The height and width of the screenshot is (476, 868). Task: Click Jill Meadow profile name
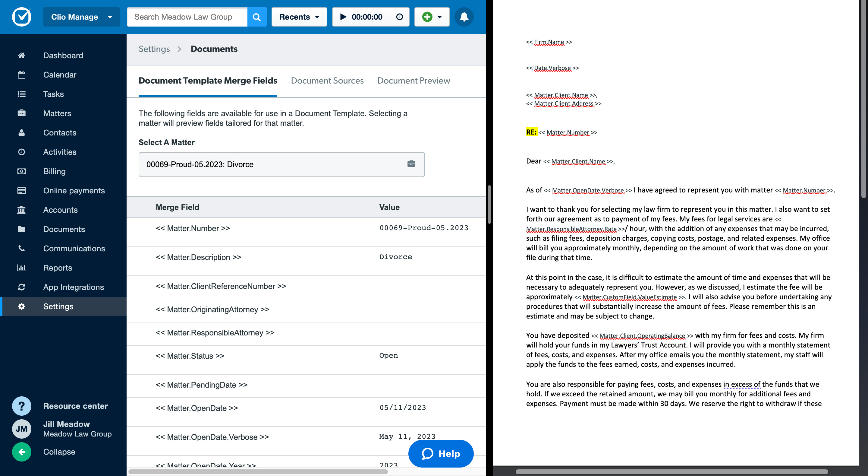(x=66, y=424)
